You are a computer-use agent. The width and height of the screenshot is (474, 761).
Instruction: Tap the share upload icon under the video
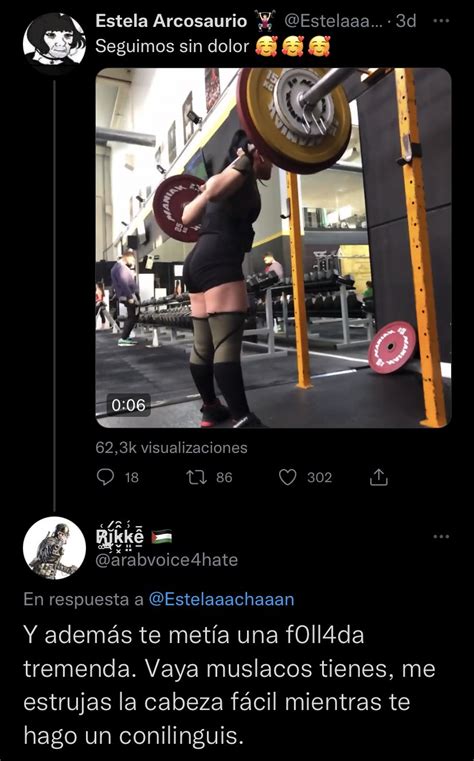coord(378,478)
